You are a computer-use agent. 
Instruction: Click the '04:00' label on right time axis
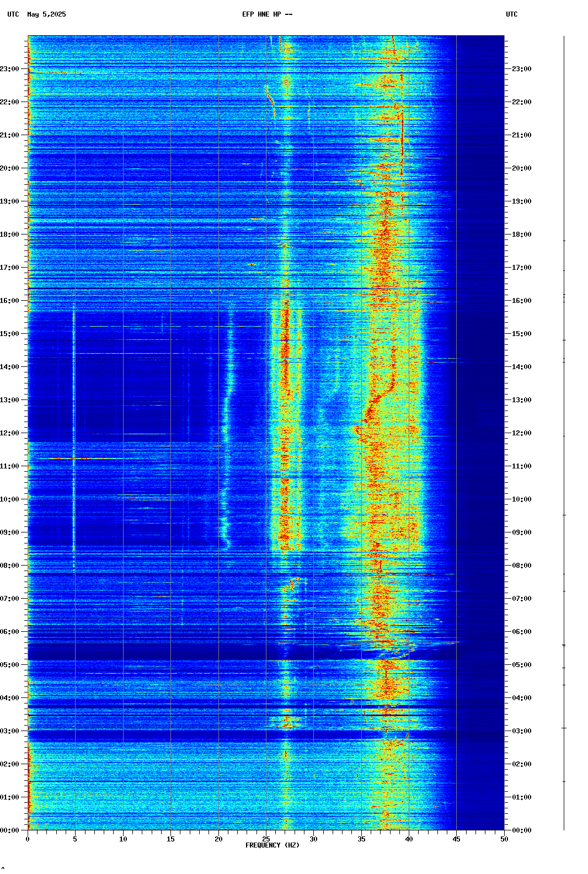tap(522, 698)
